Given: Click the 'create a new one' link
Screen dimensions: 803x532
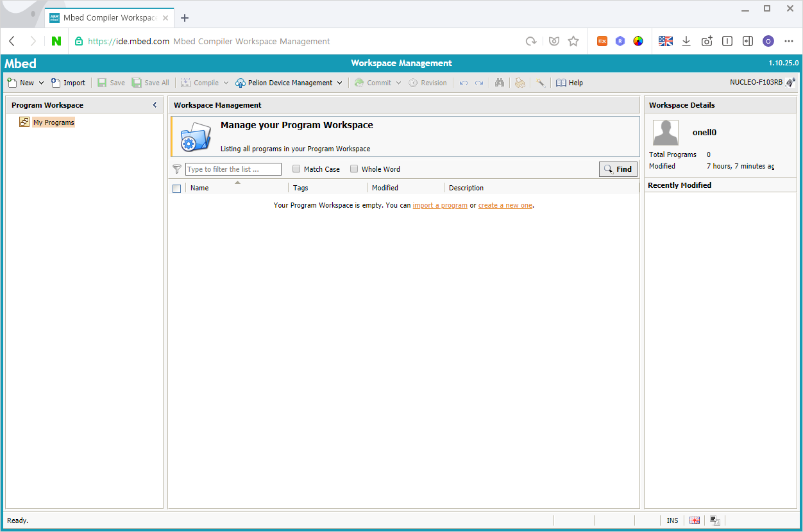Looking at the screenshot, I should coord(505,206).
